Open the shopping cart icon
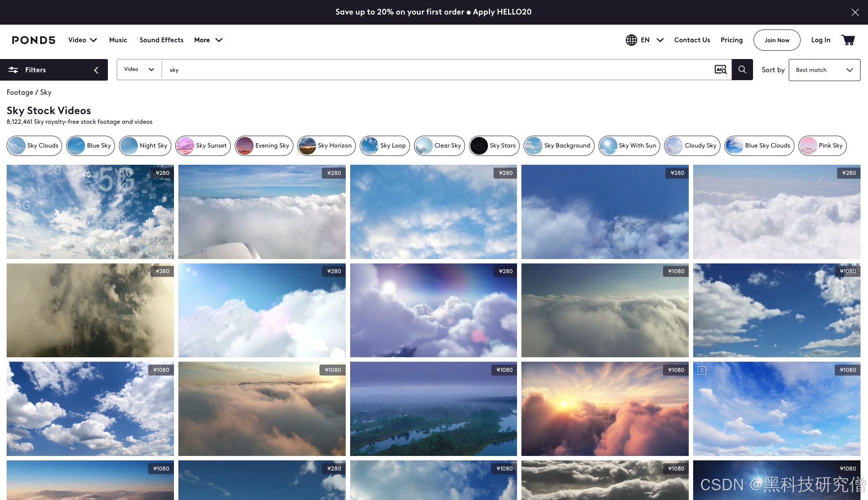This screenshot has width=868, height=500. (x=848, y=40)
